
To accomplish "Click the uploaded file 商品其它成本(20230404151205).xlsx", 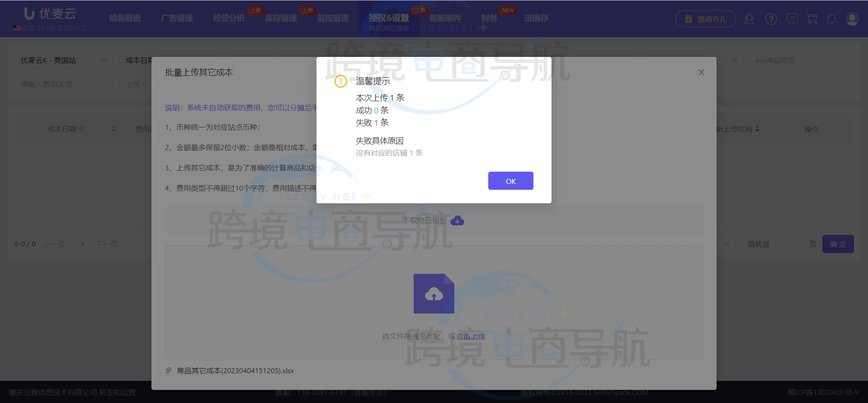I will pyautogui.click(x=235, y=370).
